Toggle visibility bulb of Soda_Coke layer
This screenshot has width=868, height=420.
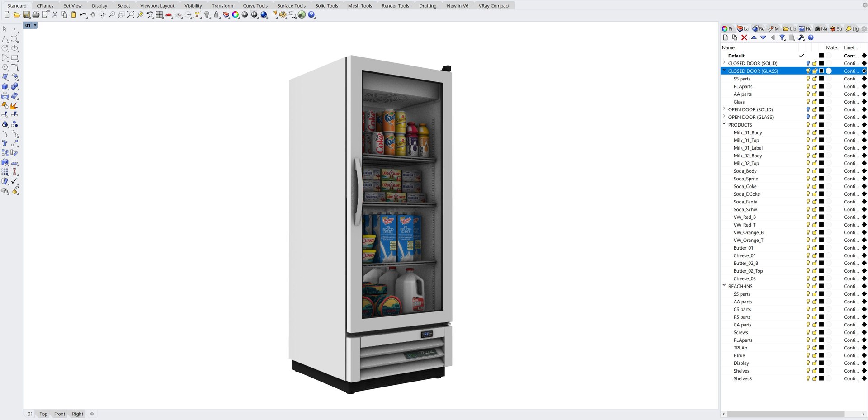point(808,186)
